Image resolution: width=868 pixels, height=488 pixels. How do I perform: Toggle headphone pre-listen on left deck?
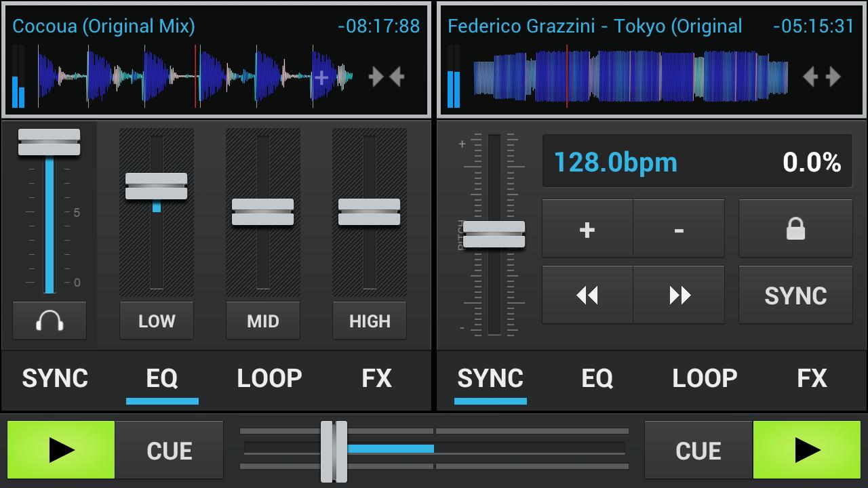pyautogui.click(x=50, y=321)
